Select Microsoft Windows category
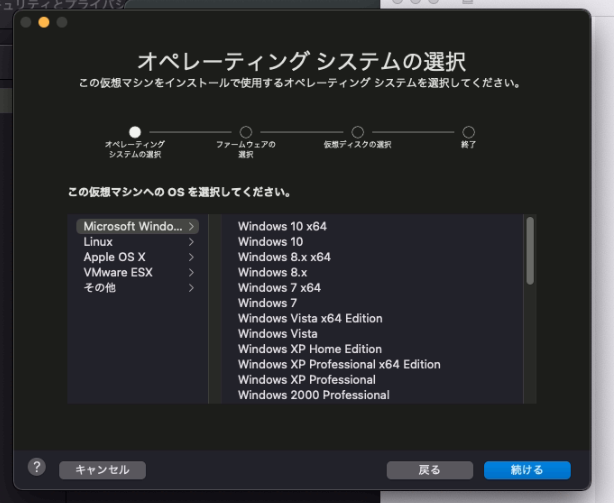Viewport: 614px width, 503px height. (x=137, y=226)
